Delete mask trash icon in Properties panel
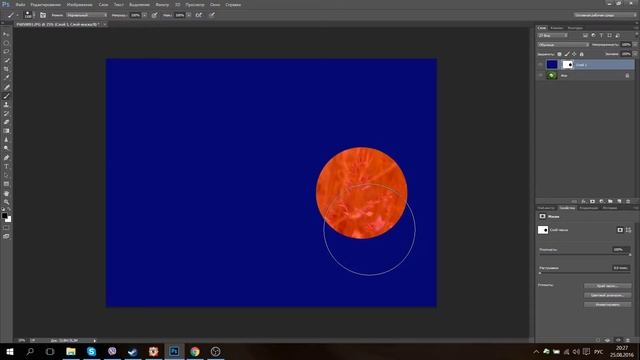The height and width of the screenshot is (360, 640). [x=628, y=340]
